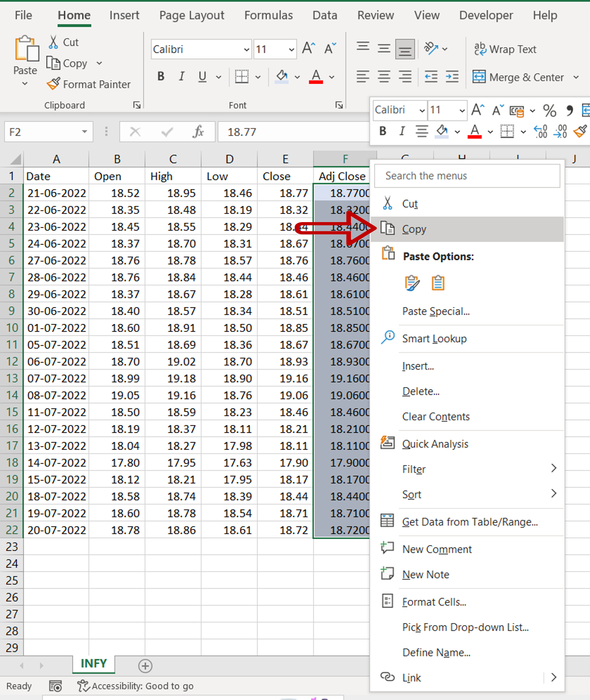Click the Search the menus field
This screenshot has width=590, height=700.
(x=467, y=176)
